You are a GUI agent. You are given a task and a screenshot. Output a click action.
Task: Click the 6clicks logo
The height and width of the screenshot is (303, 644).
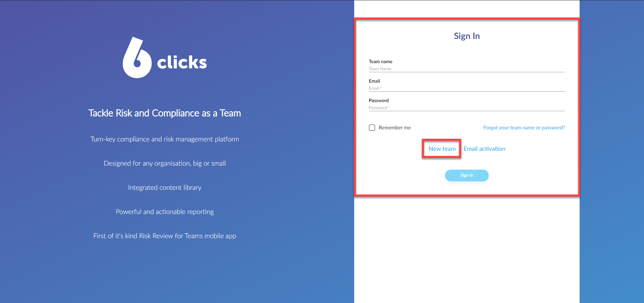pyautogui.click(x=165, y=57)
